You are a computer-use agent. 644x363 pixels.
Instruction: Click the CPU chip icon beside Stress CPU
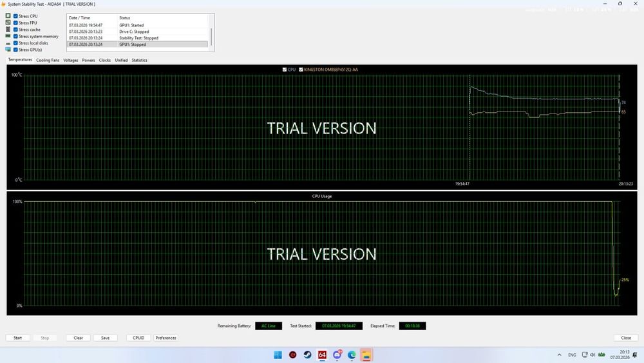(8, 15)
